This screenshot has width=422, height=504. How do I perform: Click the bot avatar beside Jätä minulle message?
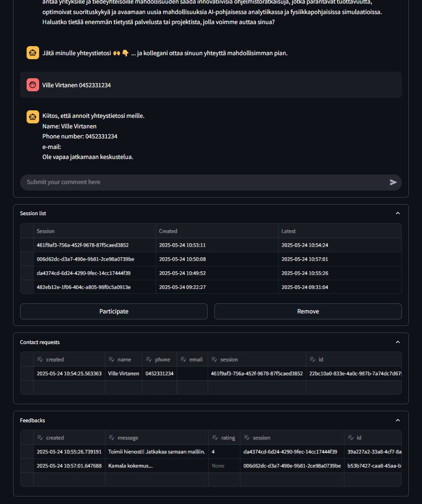coord(33,53)
